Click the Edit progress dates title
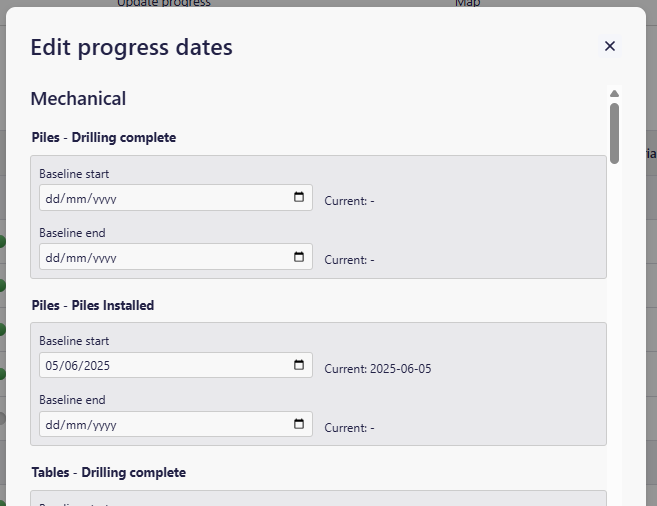Screen dimensions: 657x506 (131, 46)
